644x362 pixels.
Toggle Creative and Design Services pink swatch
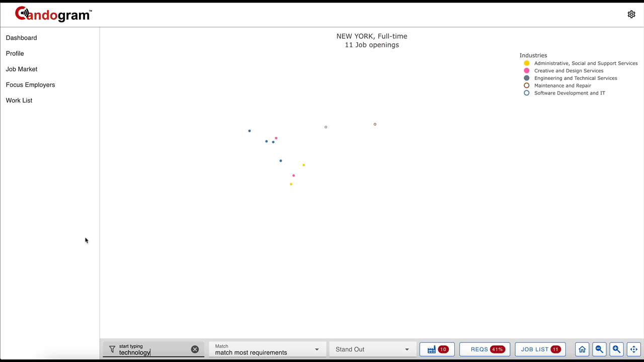pyautogui.click(x=527, y=71)
